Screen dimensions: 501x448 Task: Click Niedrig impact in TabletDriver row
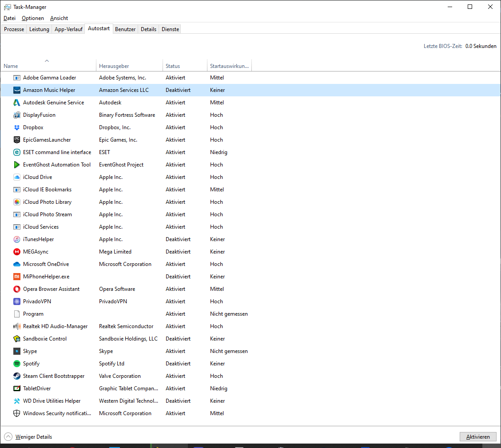[x=219, y=389]
